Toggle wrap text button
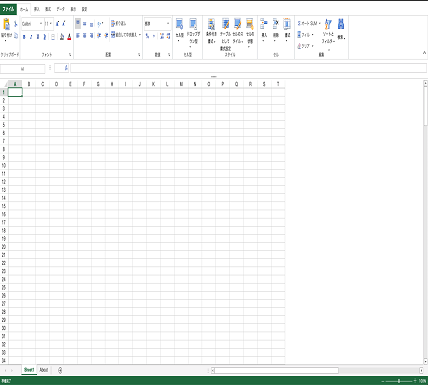This screenshot has width=428, height=385. pyautogui.click(x=119, y=23)
